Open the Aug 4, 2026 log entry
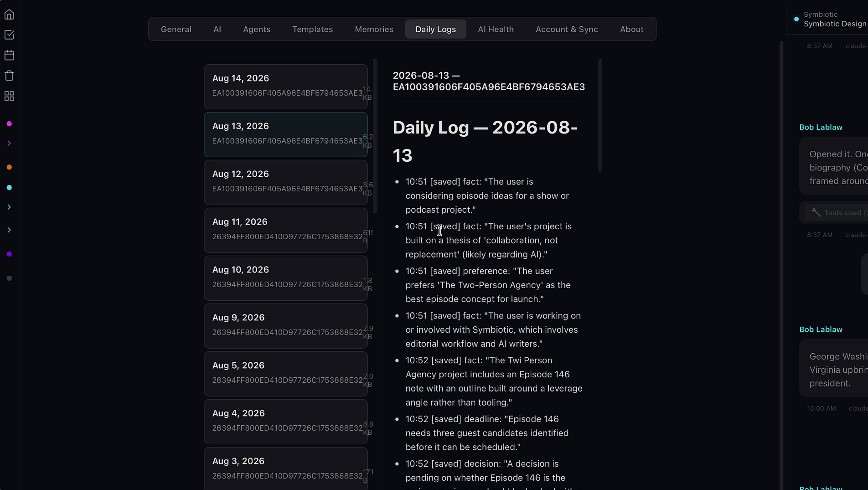The height and width of the screenshot is (490, 868). pyautogui.click(x=285, y=422)
